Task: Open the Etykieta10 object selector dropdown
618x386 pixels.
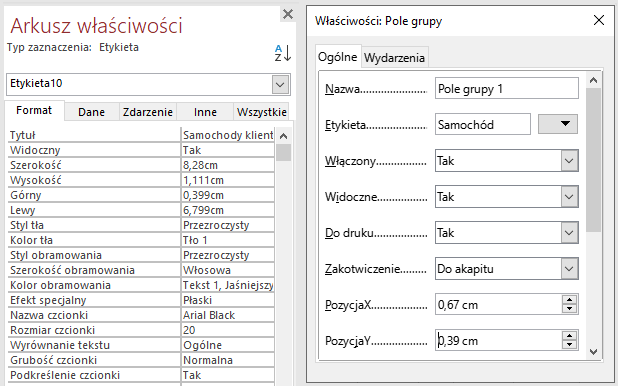Action: tap(280, 84)
